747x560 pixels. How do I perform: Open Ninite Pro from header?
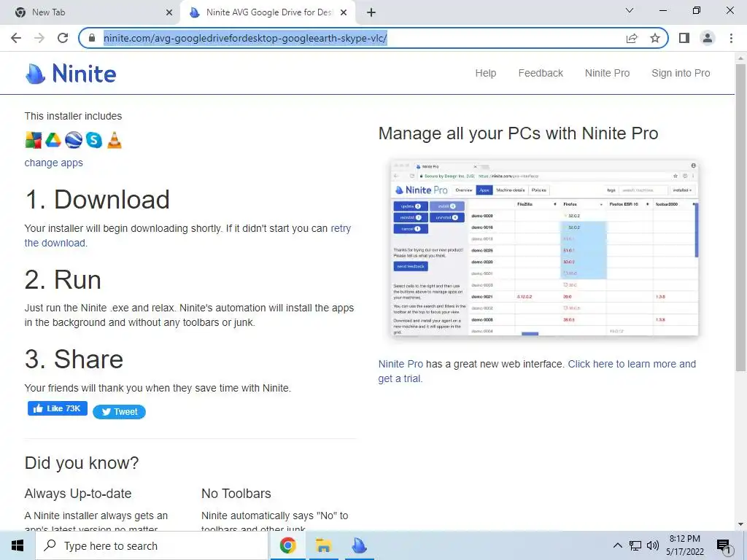coord(608,74)
